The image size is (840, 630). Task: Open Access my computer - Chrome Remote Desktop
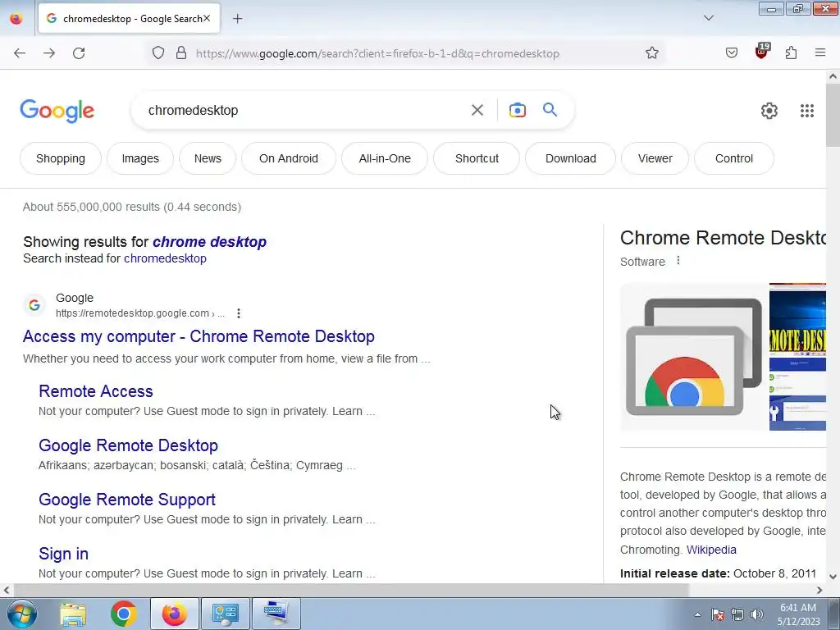(199, 336)
